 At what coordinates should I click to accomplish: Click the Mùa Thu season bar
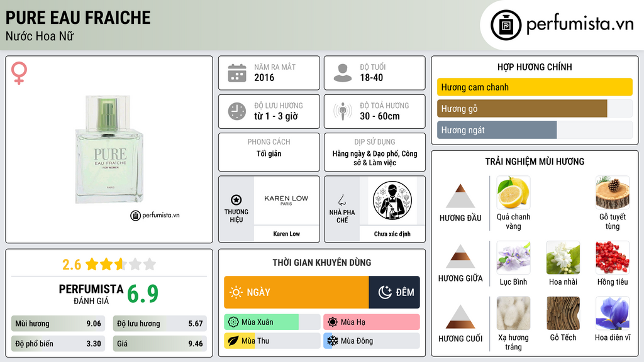(x=272, y=341)
